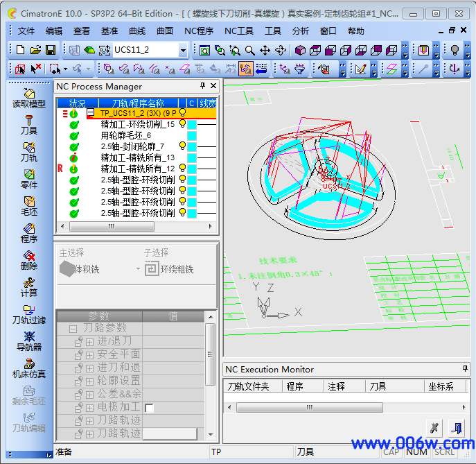The width and height of the screenshot is (476, 464).
Task: Select the Pan four-arrow icon
Action: (x=265, y=51)
